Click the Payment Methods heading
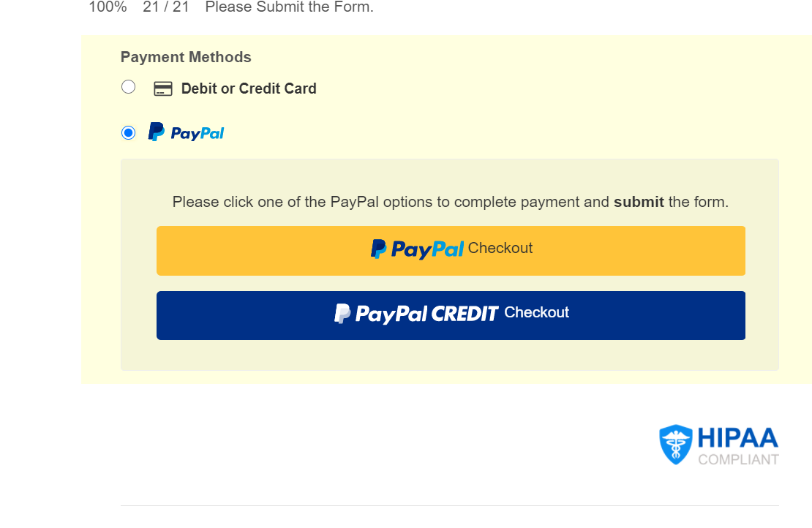 click(x=186, y=57)
